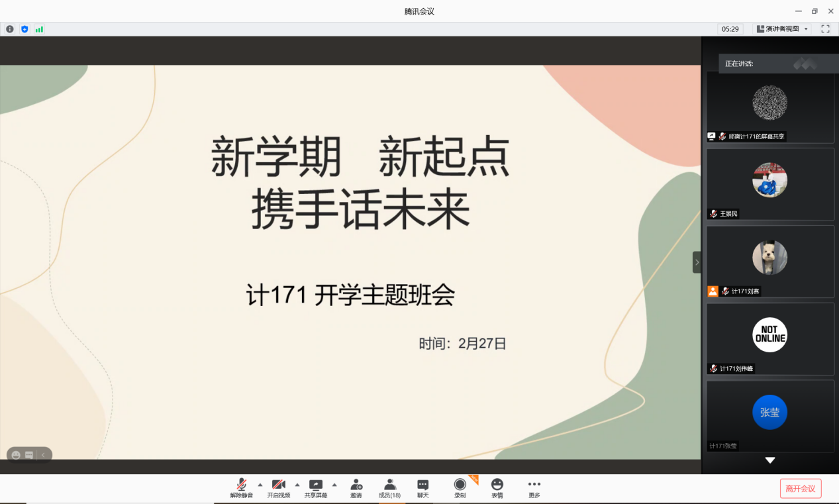Image resolution: width=839 pixels, height=504 pixels.
Task: Toggle fullscreen mode icon at top right
Action: point(825,29)
